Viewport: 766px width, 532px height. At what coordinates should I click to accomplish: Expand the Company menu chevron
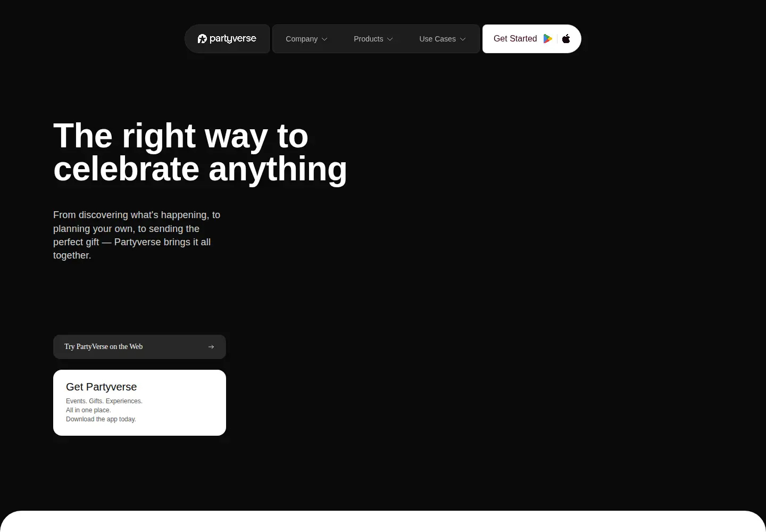(x=324, y=39)
